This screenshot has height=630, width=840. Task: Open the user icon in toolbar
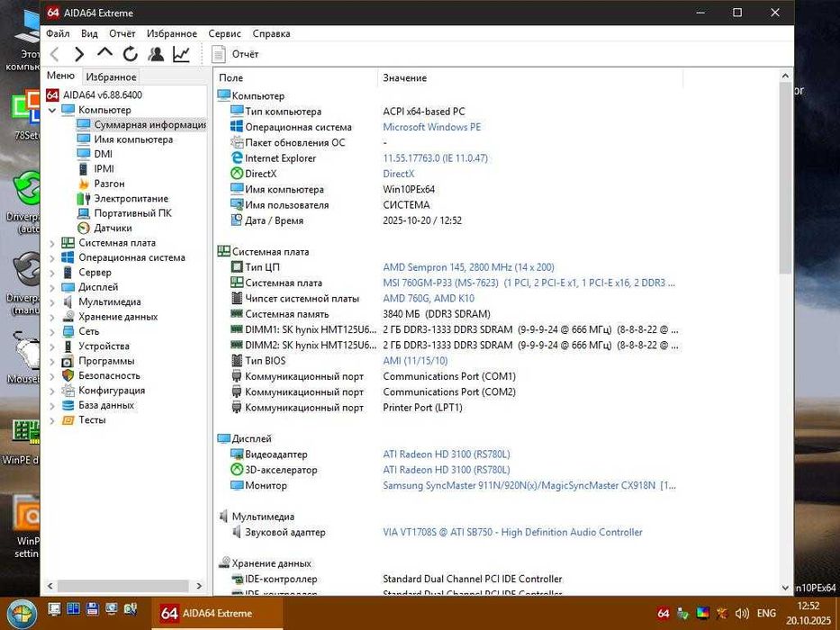click(x=156, y=54)
